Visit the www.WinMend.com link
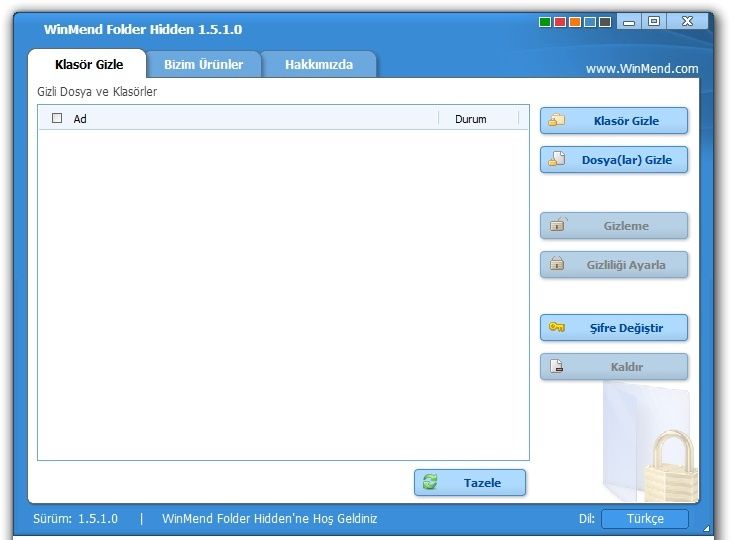The height and width of the screenshot is (540, 731). pyautogui.click(x=642, y=69)
